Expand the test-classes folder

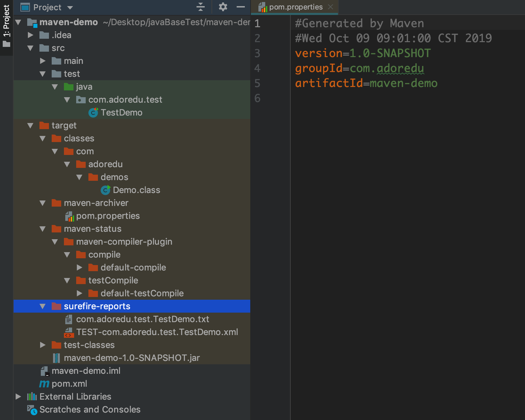pos(43,345)
